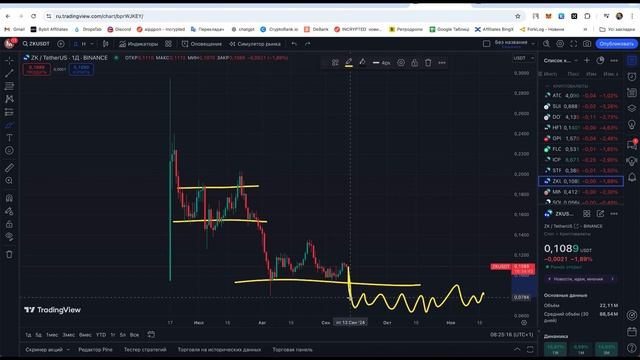Add symbol with the plus circle icon

61,44
